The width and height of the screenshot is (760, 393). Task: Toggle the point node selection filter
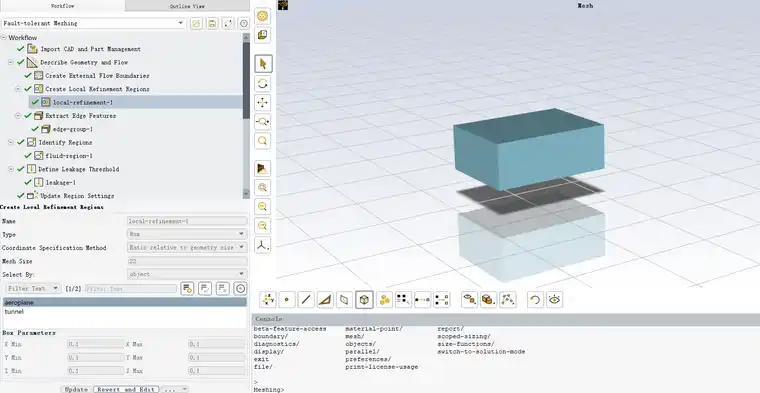(x=287, y=300)
